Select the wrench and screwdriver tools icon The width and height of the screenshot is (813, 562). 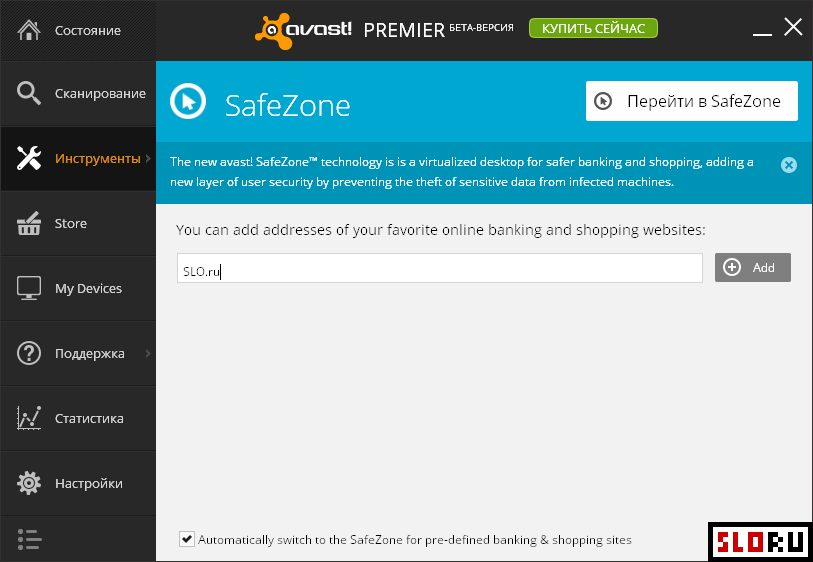pyautogui.click(x=29, y=158)
